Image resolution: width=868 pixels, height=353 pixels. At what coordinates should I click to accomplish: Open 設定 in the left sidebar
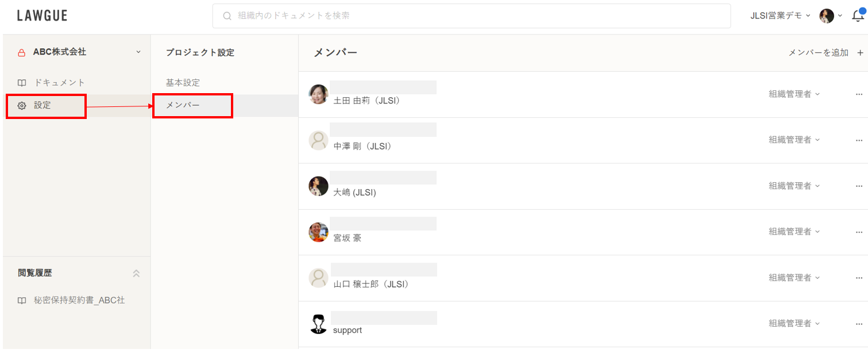pos(42,106)
